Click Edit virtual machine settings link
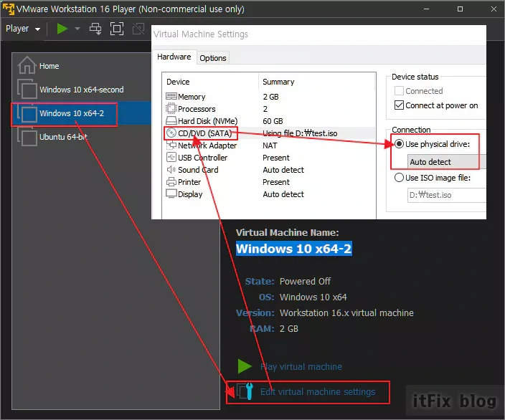 pos(318,391)
